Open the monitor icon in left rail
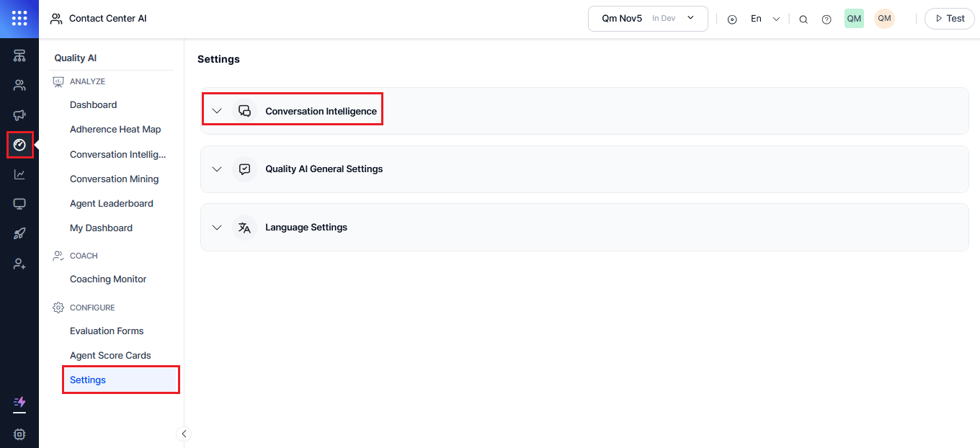The width and height of the screenshot is (980, 448). coord(19,204)
